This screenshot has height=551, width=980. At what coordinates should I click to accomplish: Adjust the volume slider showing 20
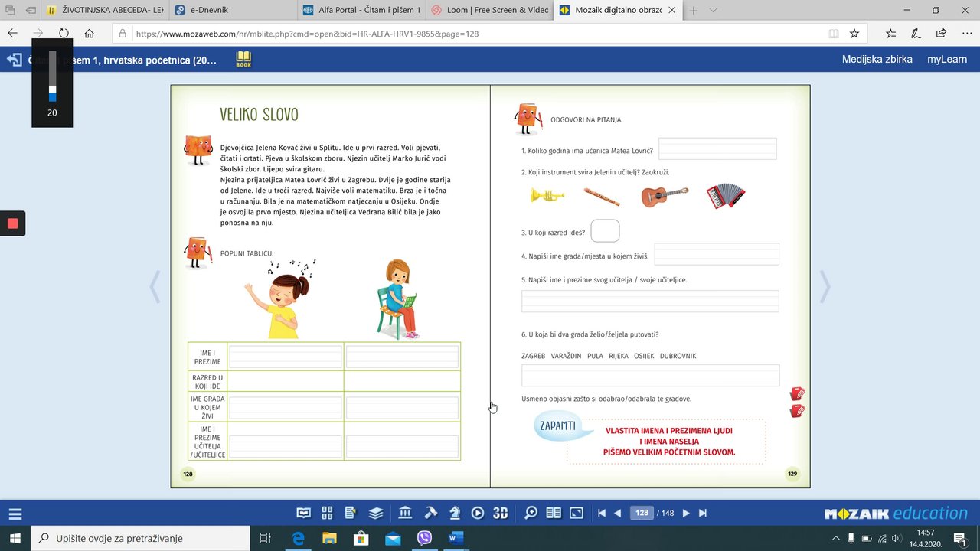tap(52, 77)
